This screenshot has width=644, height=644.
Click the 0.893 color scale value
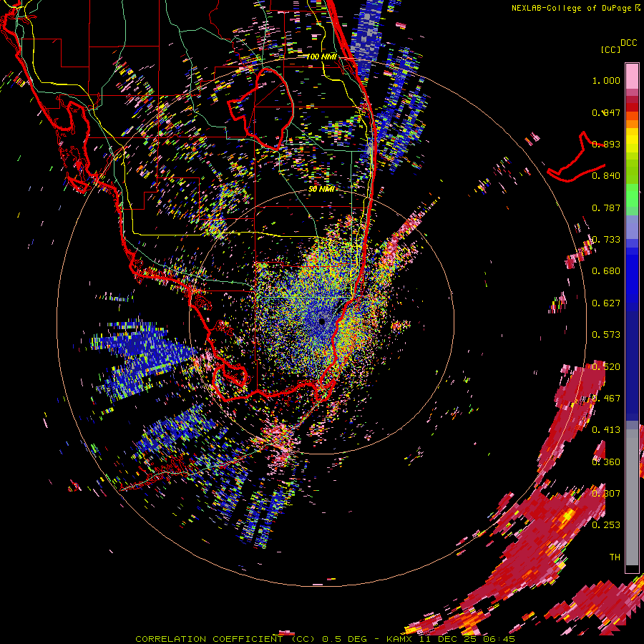(x=606, y=144)
